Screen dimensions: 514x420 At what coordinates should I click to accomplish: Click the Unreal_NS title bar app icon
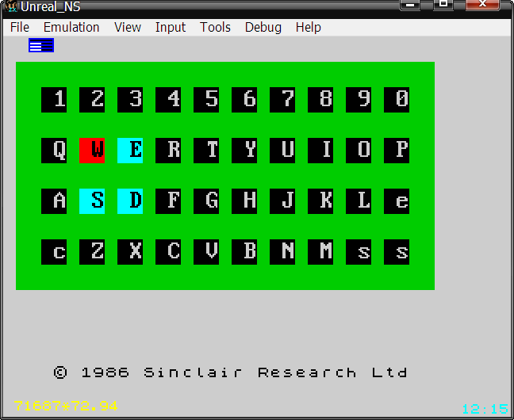(x=11, y=6)
